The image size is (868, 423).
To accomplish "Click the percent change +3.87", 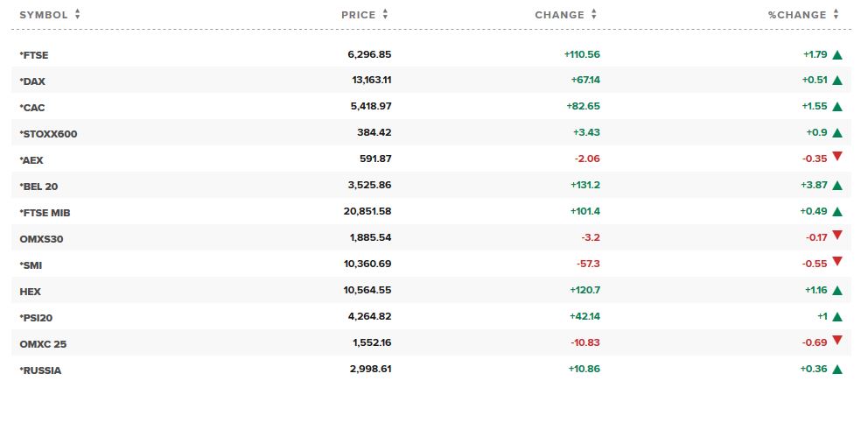I will coord(814,185).
